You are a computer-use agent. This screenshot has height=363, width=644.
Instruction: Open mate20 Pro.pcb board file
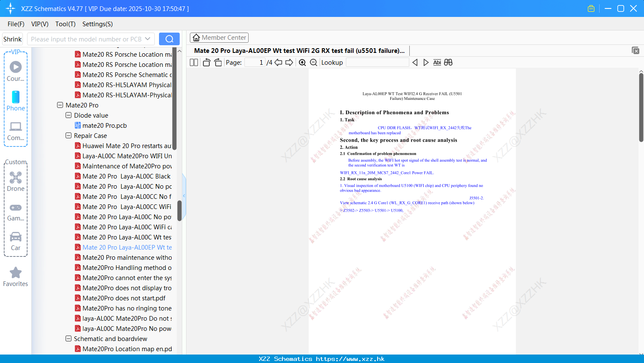point(104,125)
